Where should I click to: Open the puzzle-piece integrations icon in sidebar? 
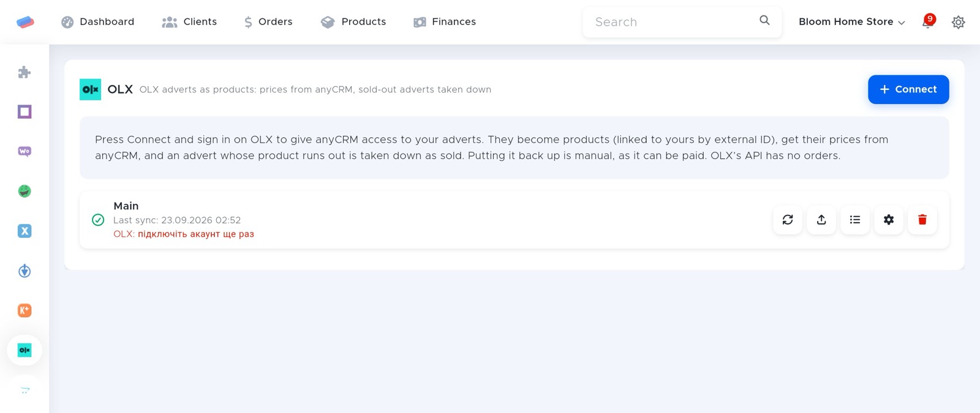click(x=24, y=72)
